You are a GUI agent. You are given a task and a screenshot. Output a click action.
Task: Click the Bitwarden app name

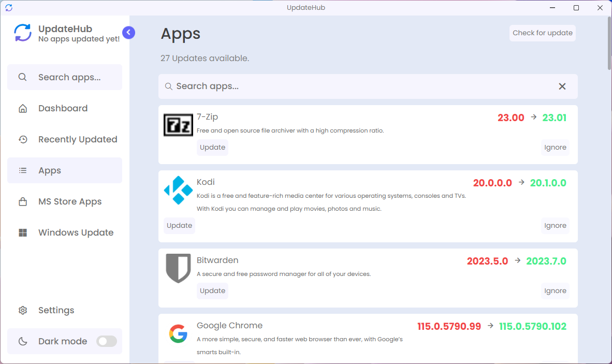[217, 260]
